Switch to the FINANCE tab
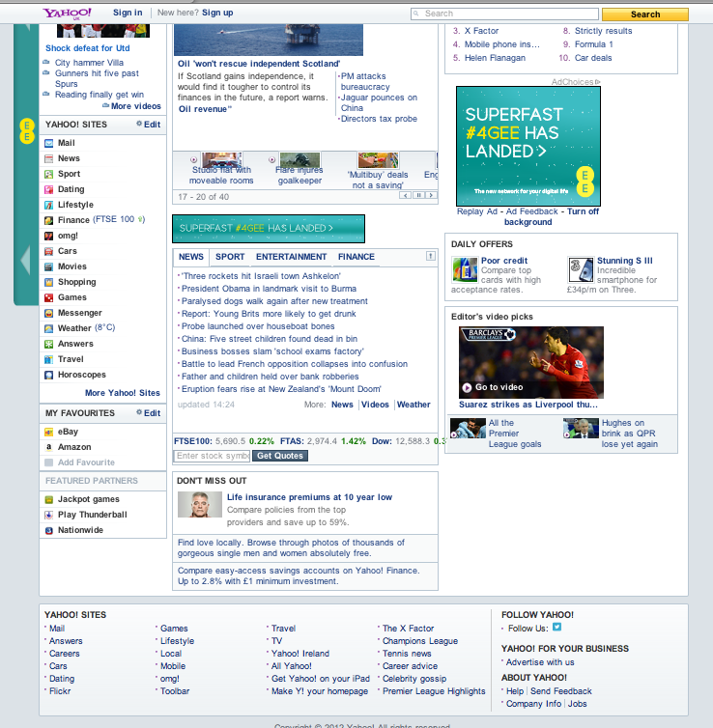713x728 pixels. click(356, 257)
